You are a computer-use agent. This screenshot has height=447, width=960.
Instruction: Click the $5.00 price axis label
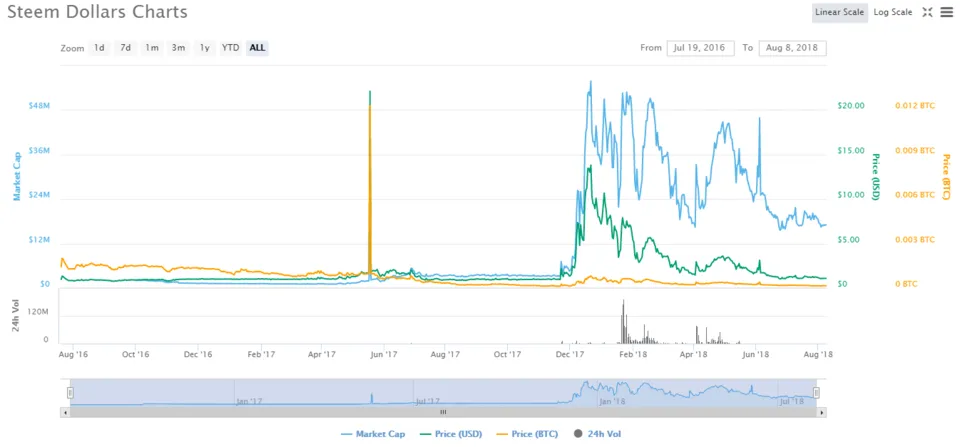(850, 239)
